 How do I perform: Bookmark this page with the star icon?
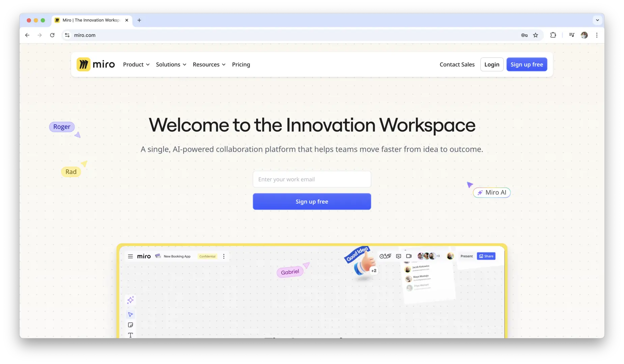click(536, 35)
